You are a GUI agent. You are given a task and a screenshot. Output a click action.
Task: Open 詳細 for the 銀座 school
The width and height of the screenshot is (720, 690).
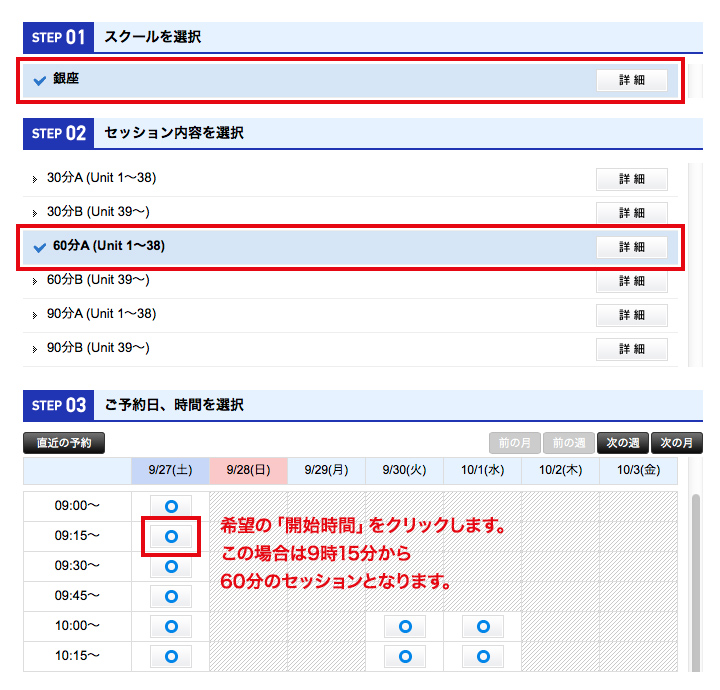631,81
